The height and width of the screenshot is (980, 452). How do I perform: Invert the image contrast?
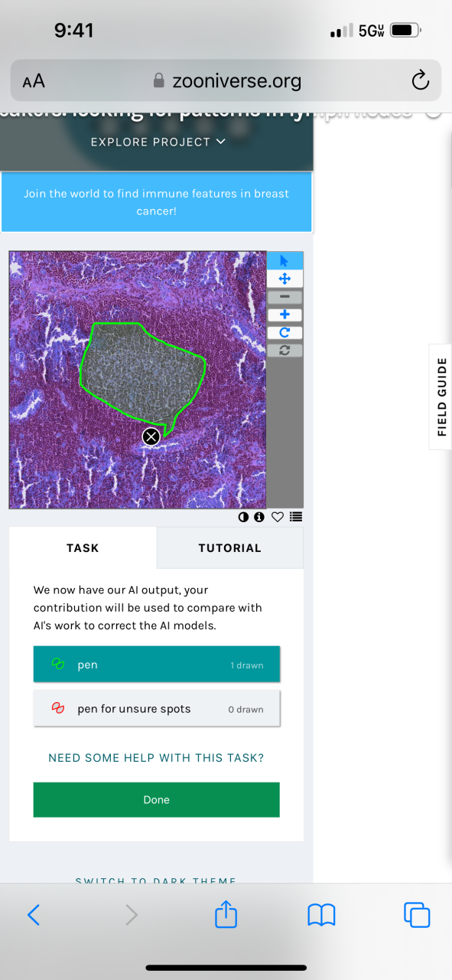[244, 517]
